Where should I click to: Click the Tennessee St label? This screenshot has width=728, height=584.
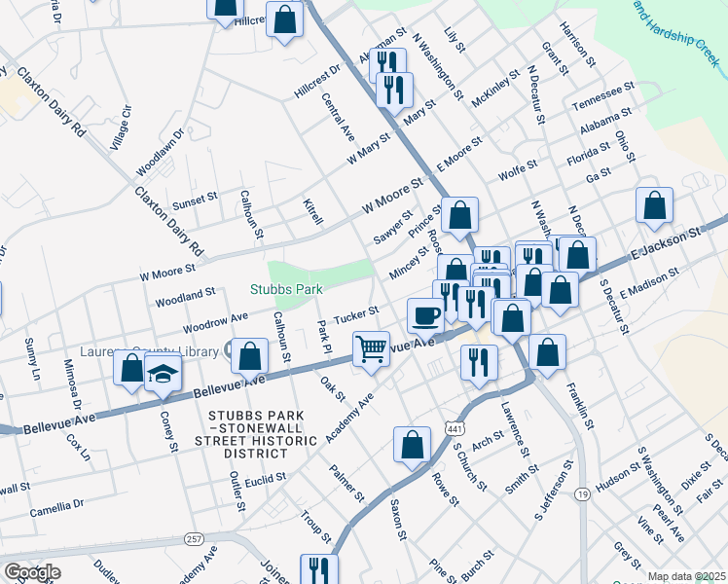(603, 95)
